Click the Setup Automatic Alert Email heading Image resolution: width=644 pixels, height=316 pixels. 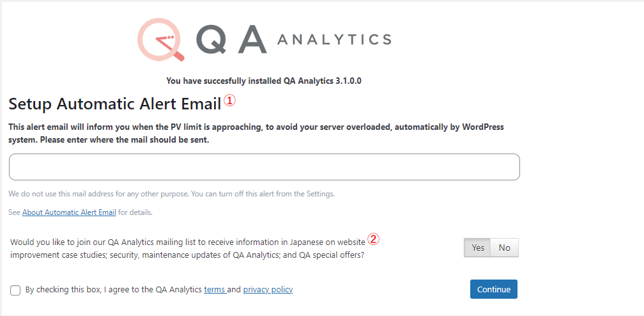tap(115, 104)
